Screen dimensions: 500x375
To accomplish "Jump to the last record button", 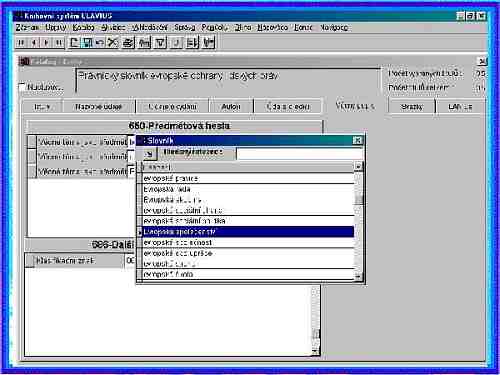I will (x=59, y=43).
